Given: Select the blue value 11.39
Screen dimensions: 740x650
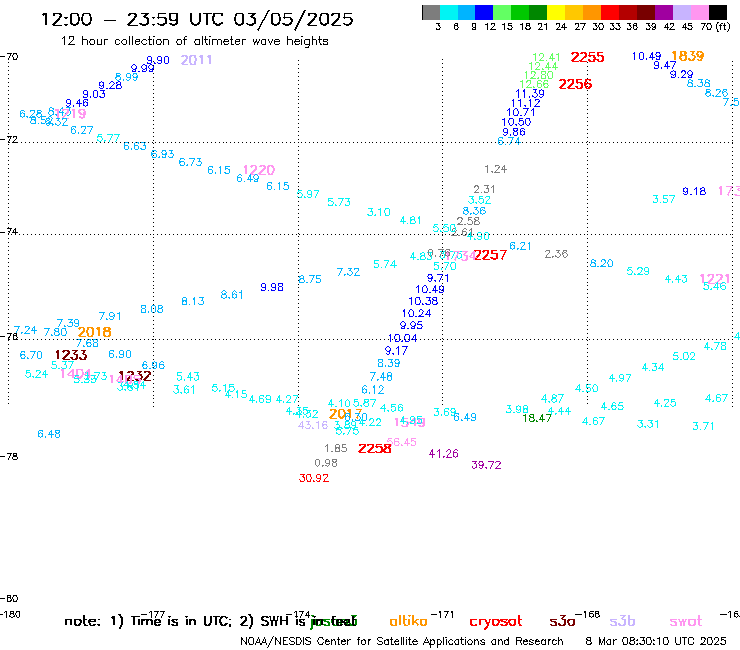Looking at the screenshot, I should (530, 93).
